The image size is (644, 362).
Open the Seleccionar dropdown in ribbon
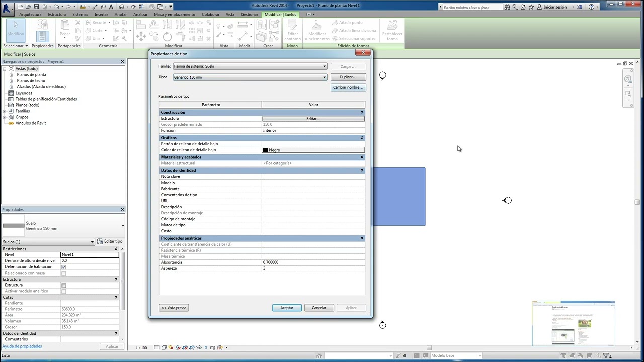(16, 46)
